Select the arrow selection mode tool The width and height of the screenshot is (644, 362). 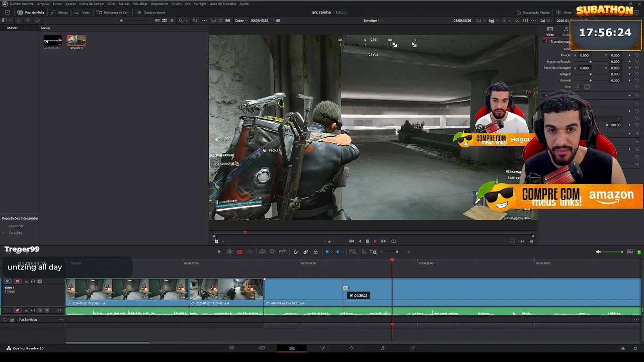[219, 252]
